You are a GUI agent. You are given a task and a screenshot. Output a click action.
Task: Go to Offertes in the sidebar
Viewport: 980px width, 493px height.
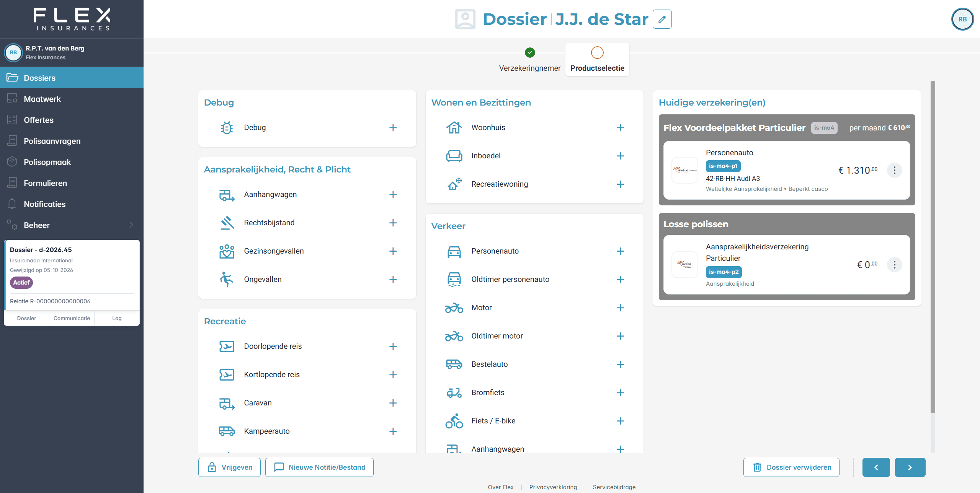point(72,120)
